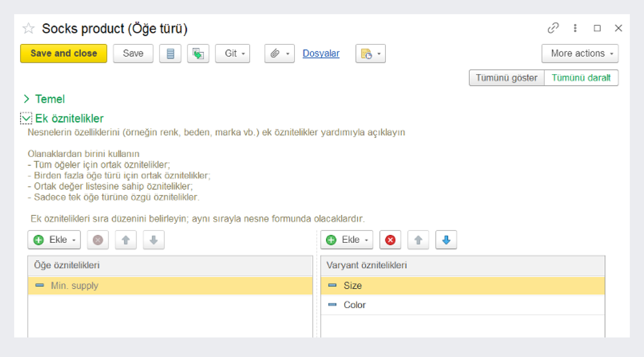Open the More actions menu

pos(580,54)
